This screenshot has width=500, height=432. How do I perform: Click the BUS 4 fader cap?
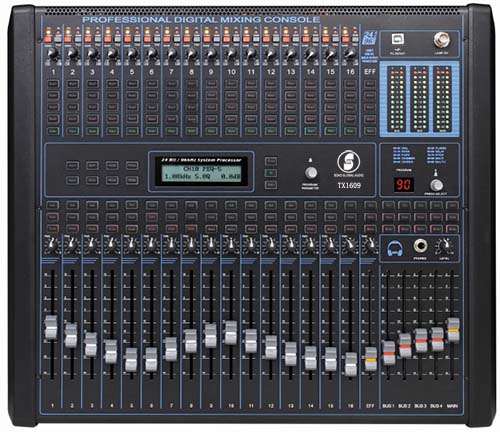click(437, 339)
